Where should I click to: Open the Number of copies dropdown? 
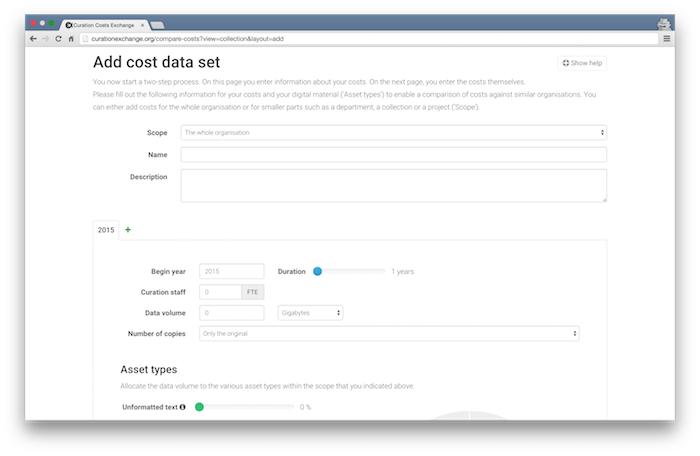tap(389, 334)
